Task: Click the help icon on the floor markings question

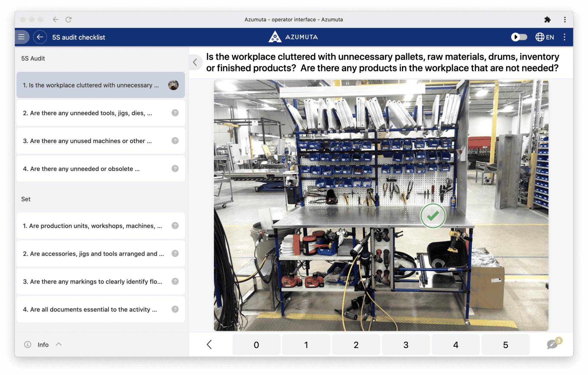Action: [x=175, y=281]
